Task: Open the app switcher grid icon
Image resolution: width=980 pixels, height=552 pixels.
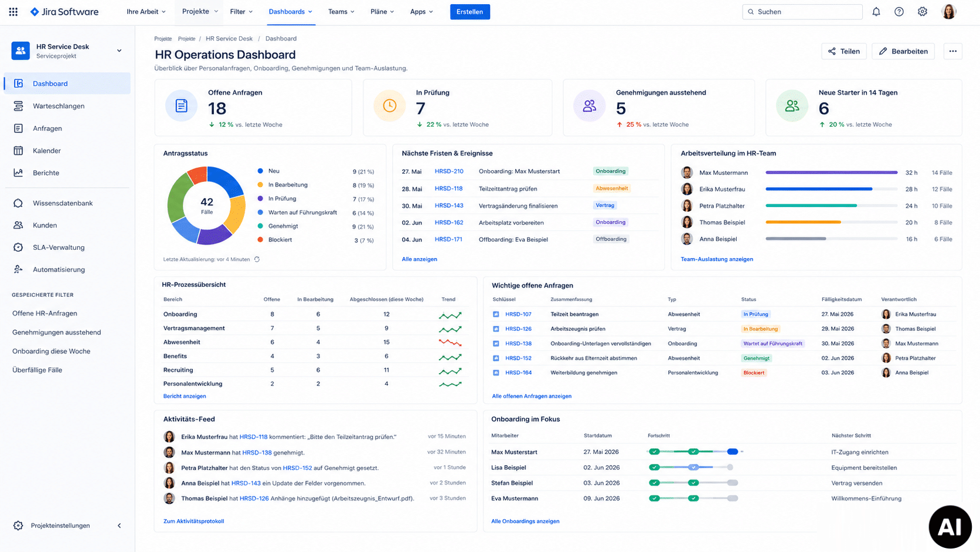Action: click(x=13, y=12)
